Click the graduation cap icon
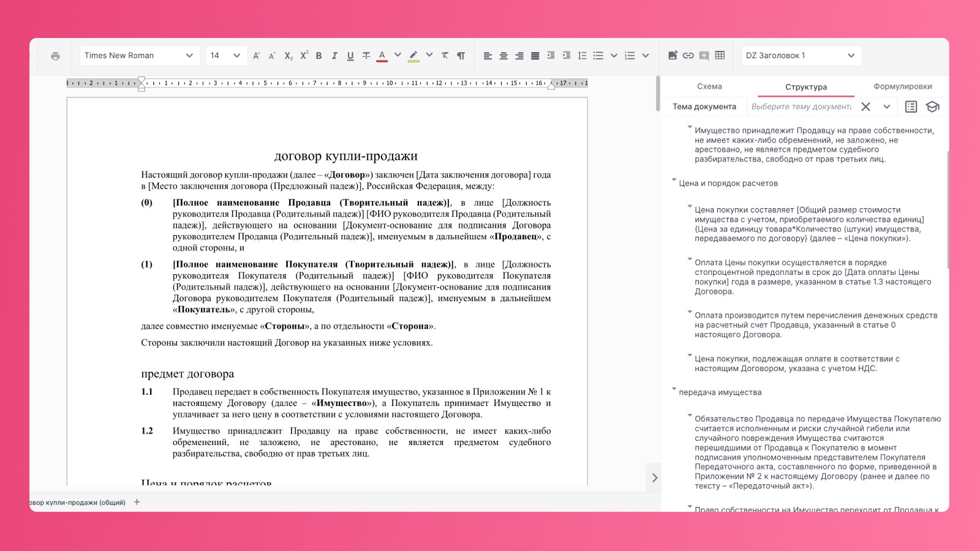980x551 pixels. point(932,107)
